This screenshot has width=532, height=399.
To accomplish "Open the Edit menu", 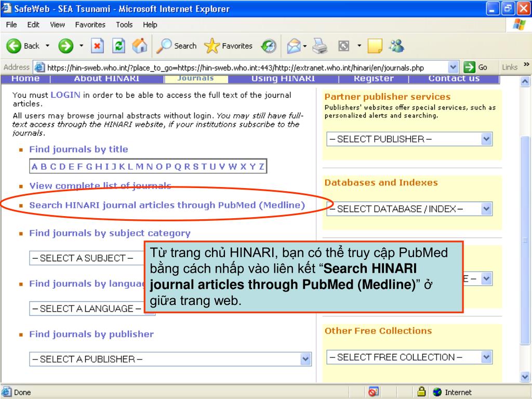I will coord(33,25).
